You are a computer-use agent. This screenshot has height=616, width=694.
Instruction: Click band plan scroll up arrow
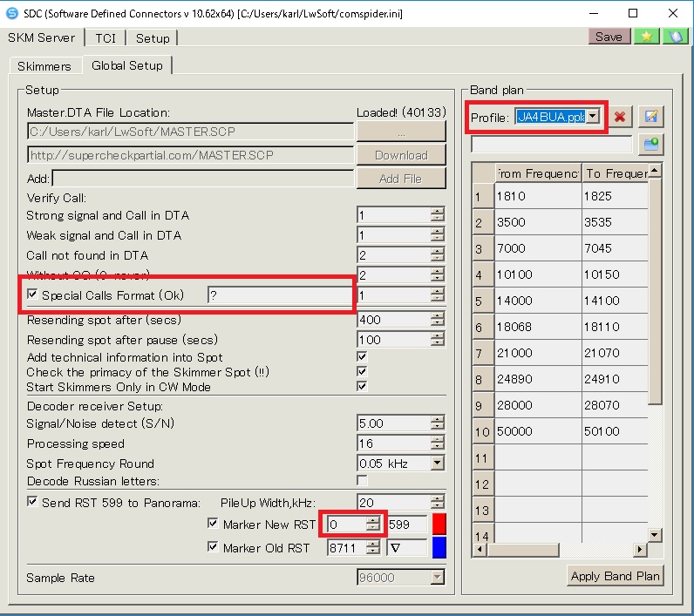[655, 170]
